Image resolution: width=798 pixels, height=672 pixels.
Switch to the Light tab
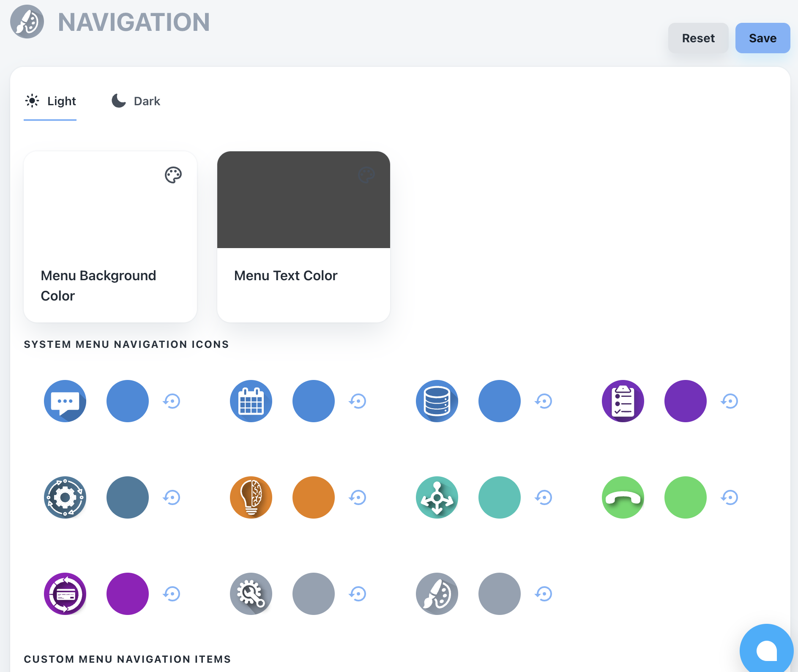point(50,101)
